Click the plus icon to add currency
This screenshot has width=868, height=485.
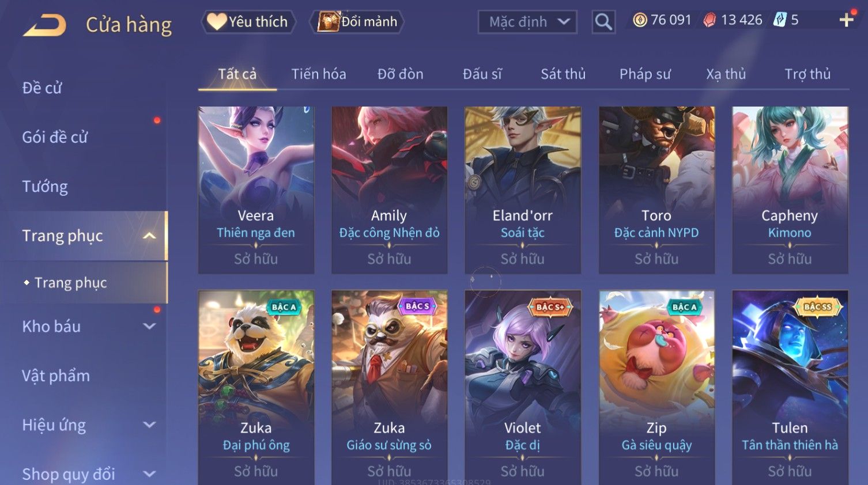(847, 20)
